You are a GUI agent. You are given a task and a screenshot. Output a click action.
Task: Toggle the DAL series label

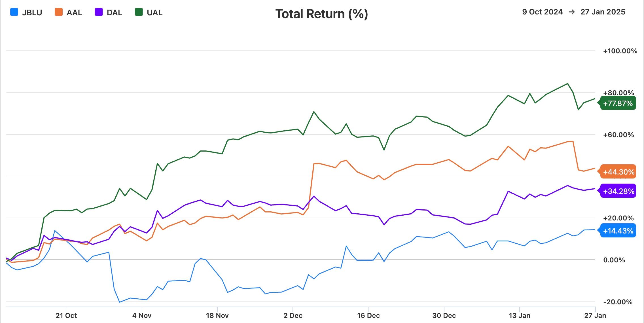tap(114, 12)
